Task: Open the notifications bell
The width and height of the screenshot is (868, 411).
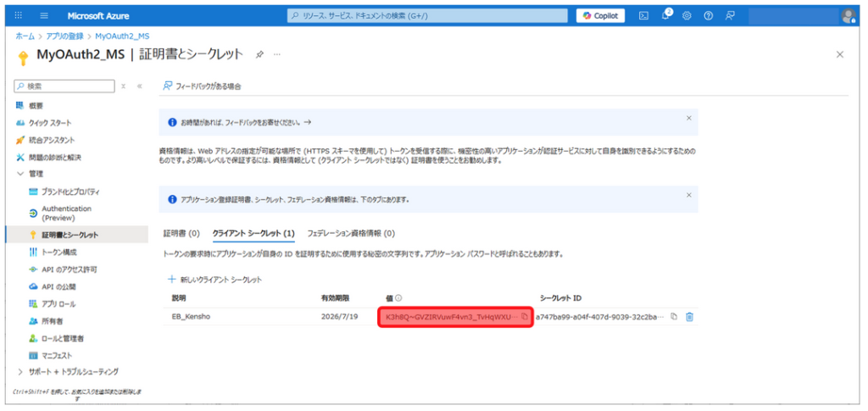Action: point(665,16)
